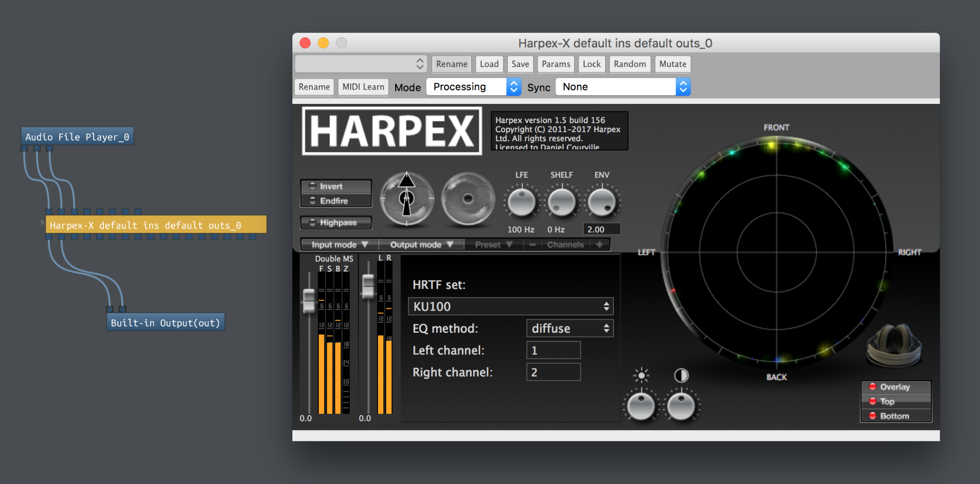
Task: Open the Input mode menu
Action: click(339, 245)
